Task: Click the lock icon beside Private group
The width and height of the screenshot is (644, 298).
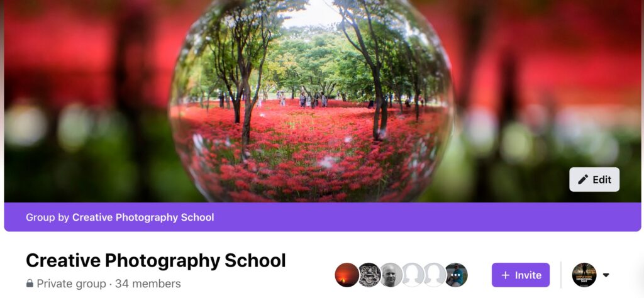Action: (30, 284)
